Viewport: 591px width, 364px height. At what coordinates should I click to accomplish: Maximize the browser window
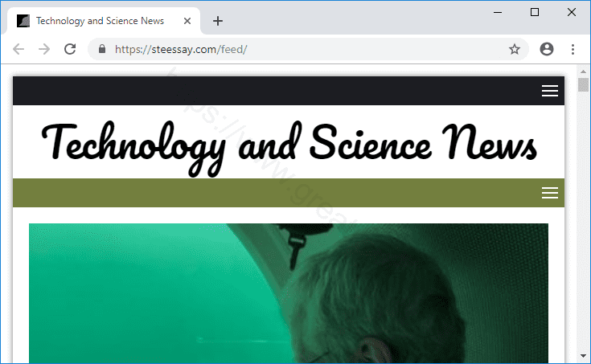coord(535,12)
